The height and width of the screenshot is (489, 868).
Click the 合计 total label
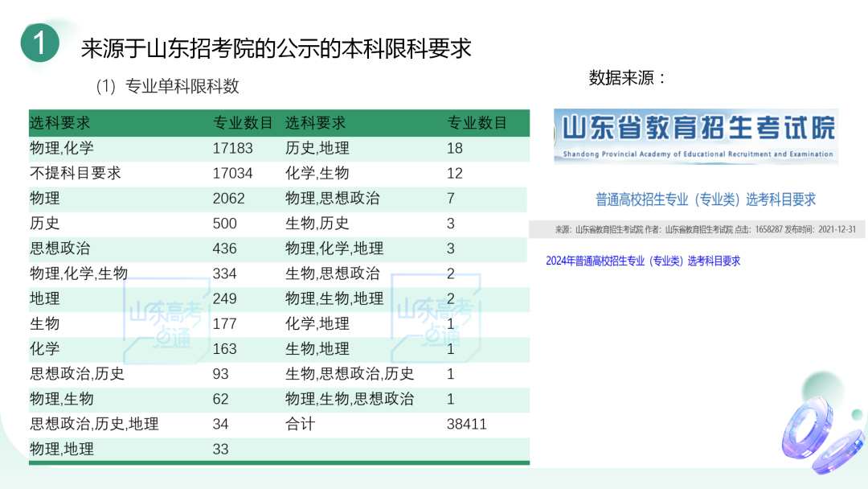tap(300, 424)
